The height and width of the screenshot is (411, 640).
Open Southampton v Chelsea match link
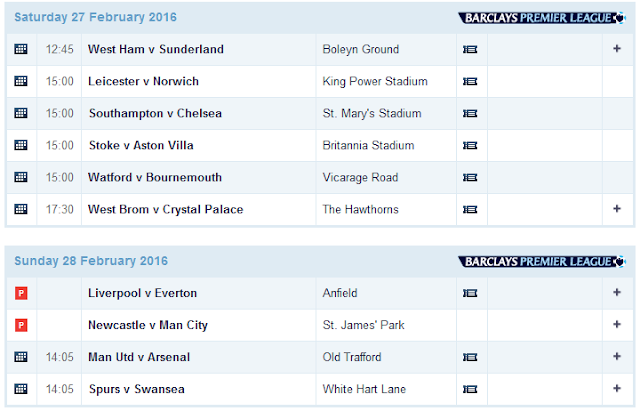[x=155, y=113]
